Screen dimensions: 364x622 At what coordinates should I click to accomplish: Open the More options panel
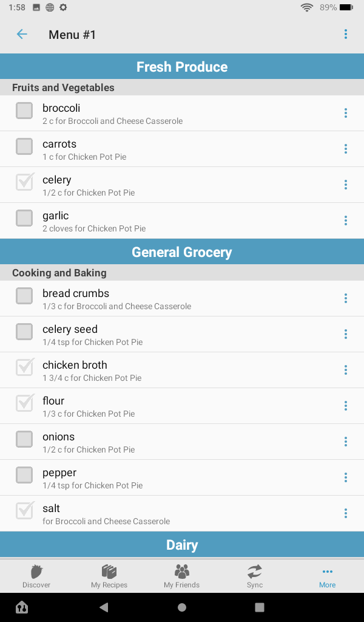[328, 576]
